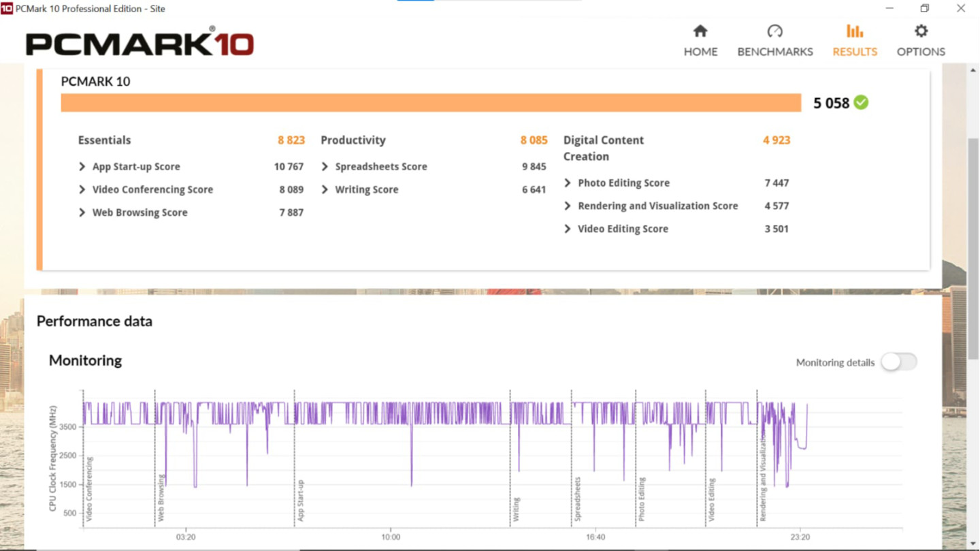Click the Monitoring heading
980x551 pixels.
pos(85,360)
